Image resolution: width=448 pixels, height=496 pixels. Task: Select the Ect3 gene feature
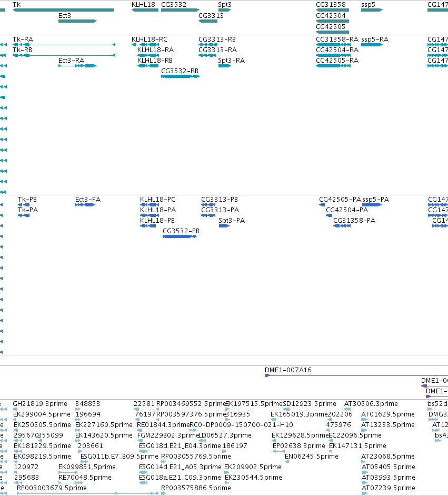click(77, 21)
